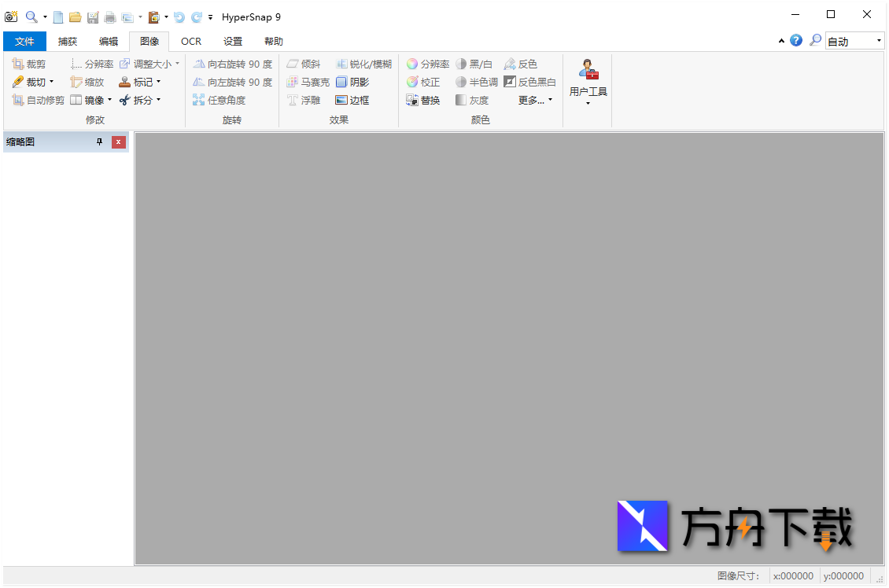This screenshot has height=588, width=889.
Task: Switch to the OCR tab
Action: [190, 41]
